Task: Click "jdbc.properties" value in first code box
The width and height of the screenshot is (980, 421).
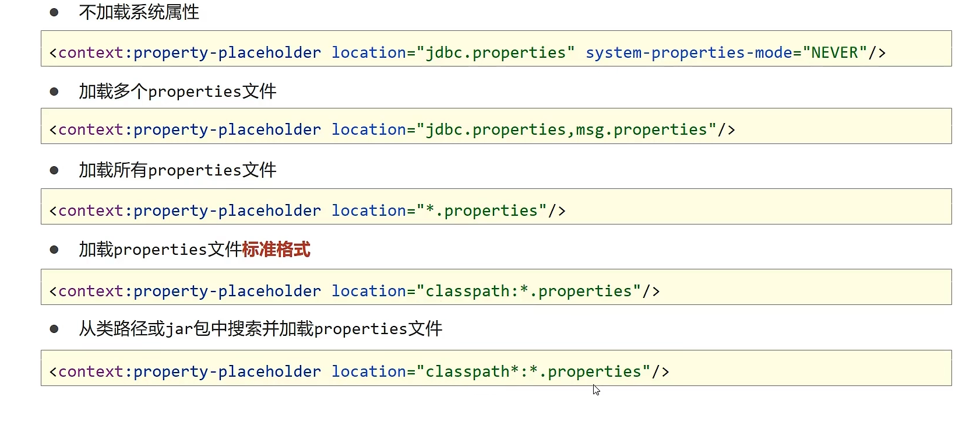Action: pyautogui.click(x=495, y=52)
